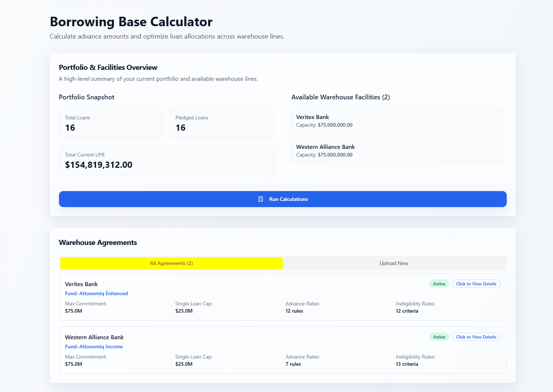Click the Active badge on Veritex Bank
553x392 pixels.
pyautogui.click(x=439, y=284)
